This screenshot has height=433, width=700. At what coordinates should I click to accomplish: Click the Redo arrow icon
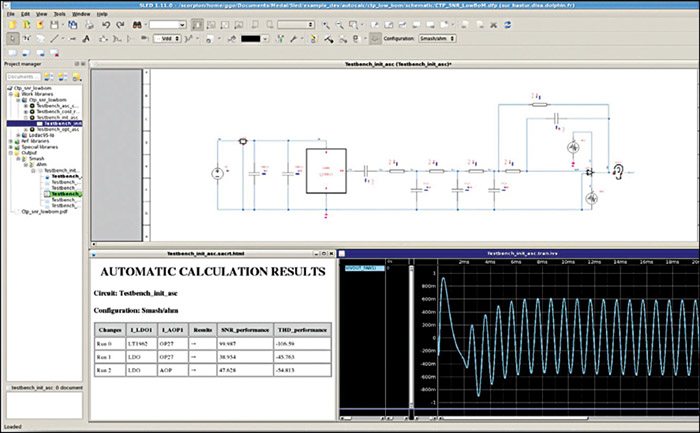(120, 25)
